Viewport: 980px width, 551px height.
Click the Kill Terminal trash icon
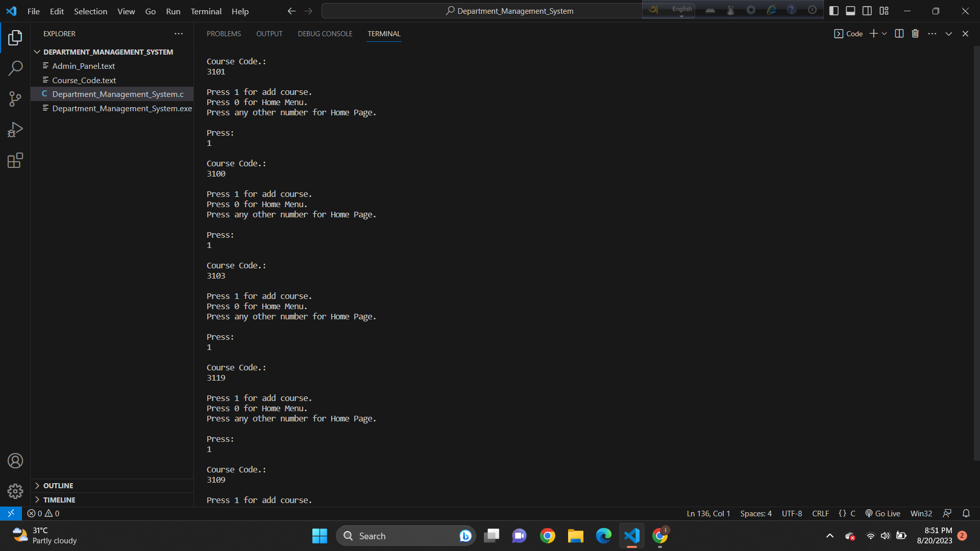tap(915, 34)
